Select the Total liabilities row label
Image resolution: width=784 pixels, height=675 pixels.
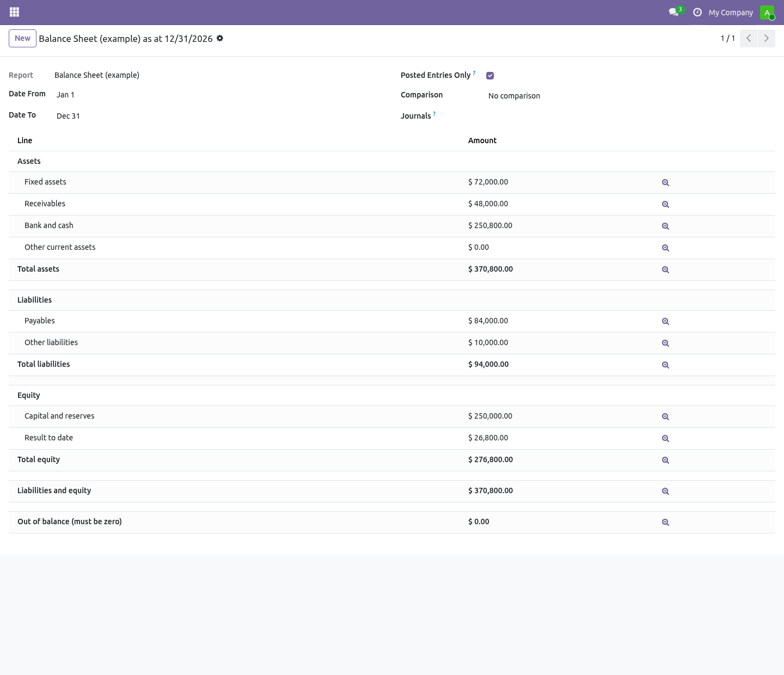click(x=44, y=364)
